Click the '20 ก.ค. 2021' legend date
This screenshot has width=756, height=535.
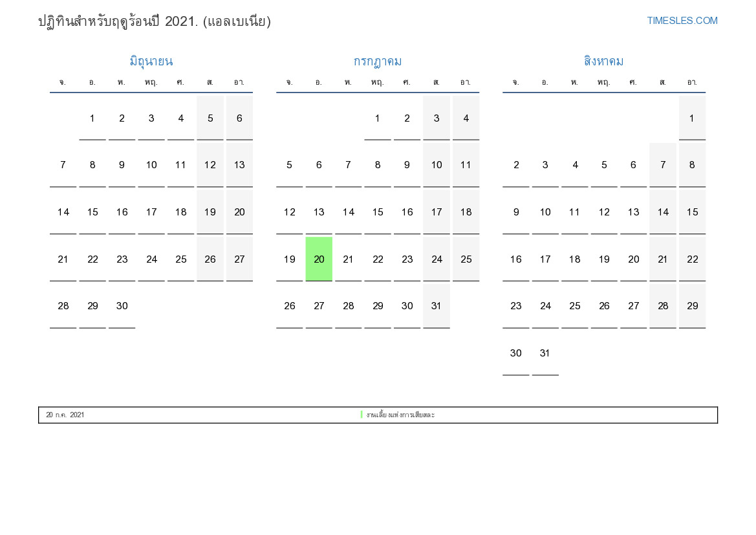pos(65,415)
